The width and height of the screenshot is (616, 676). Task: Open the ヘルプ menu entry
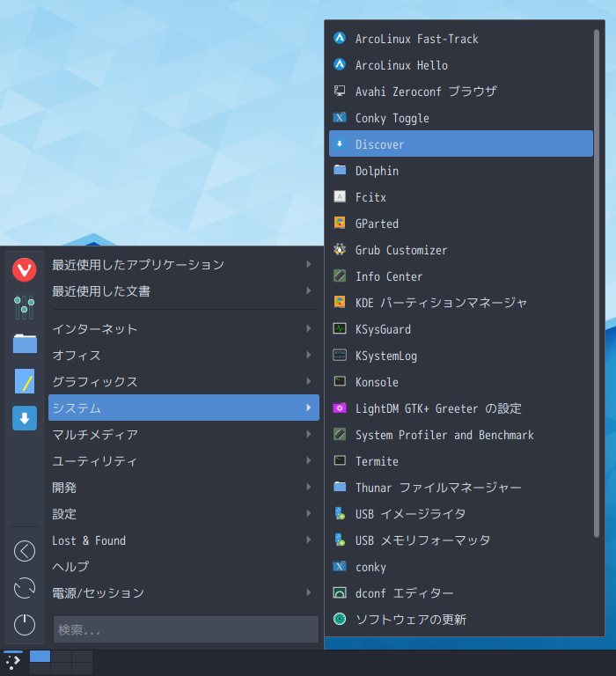click(x=184, y=567)
